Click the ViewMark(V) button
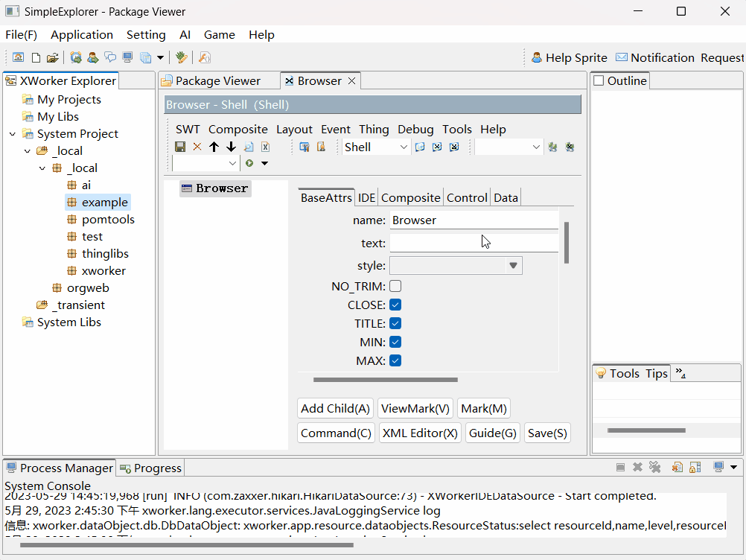Screen dimensions: 746x560 (x=415, y=408)
